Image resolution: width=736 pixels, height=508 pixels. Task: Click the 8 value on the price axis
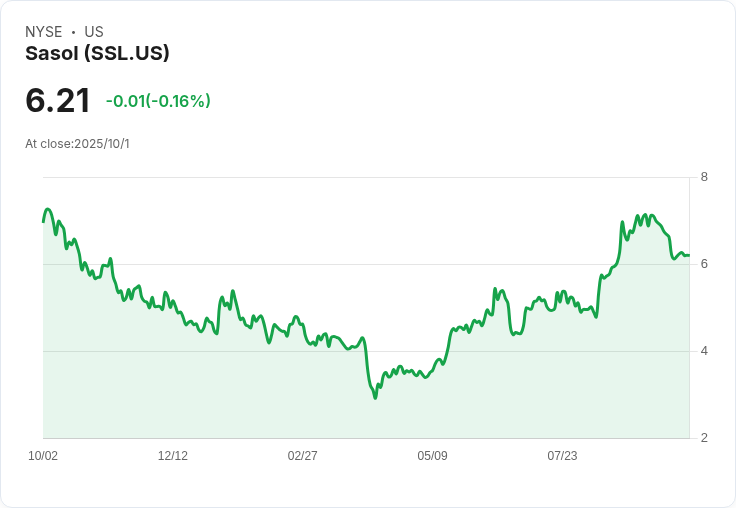click(704, 177)
